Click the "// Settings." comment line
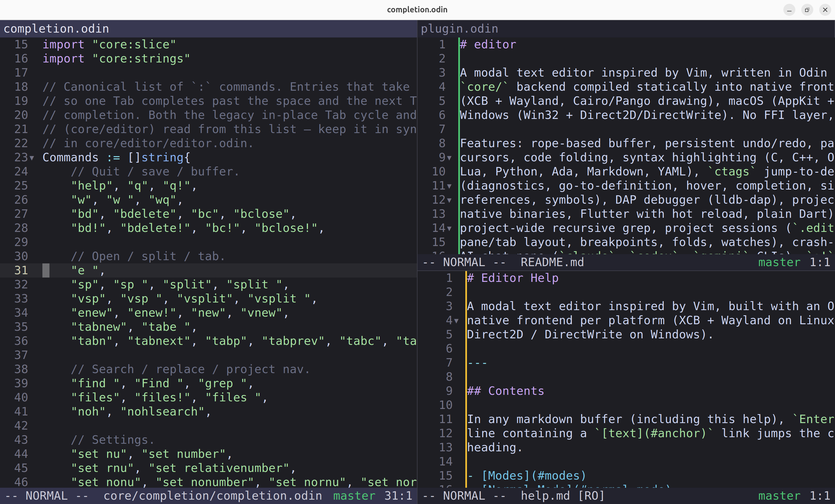835x504 pixels. (113, 440)
